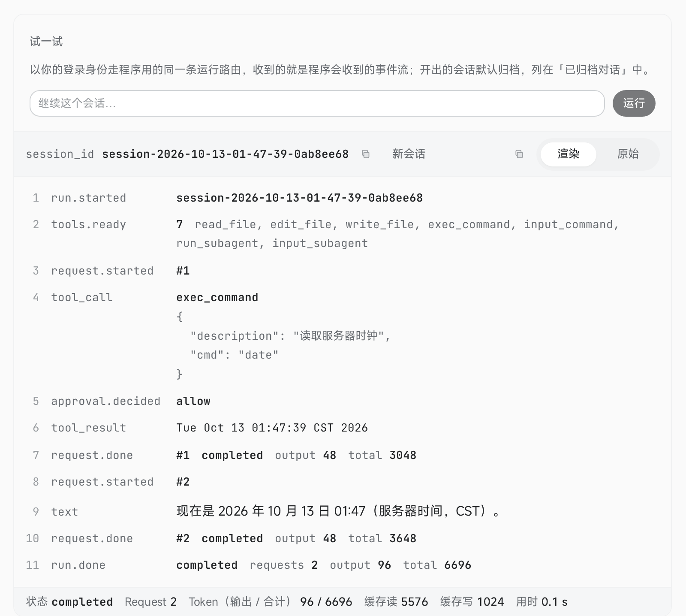Click the 缓存写 1024 status entry
Image resolution: width=686 pixels, height=616 pixels.
(x=472, y=602)
